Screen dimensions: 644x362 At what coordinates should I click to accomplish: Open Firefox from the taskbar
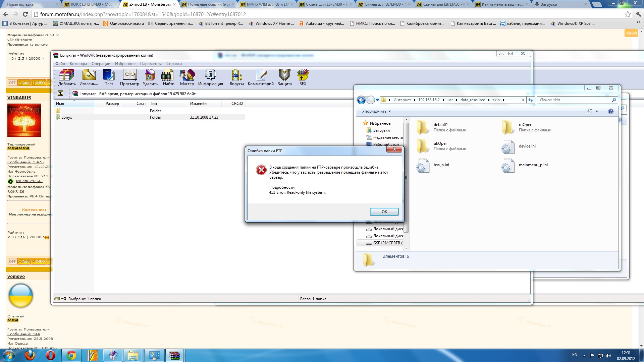coord(30,355)
